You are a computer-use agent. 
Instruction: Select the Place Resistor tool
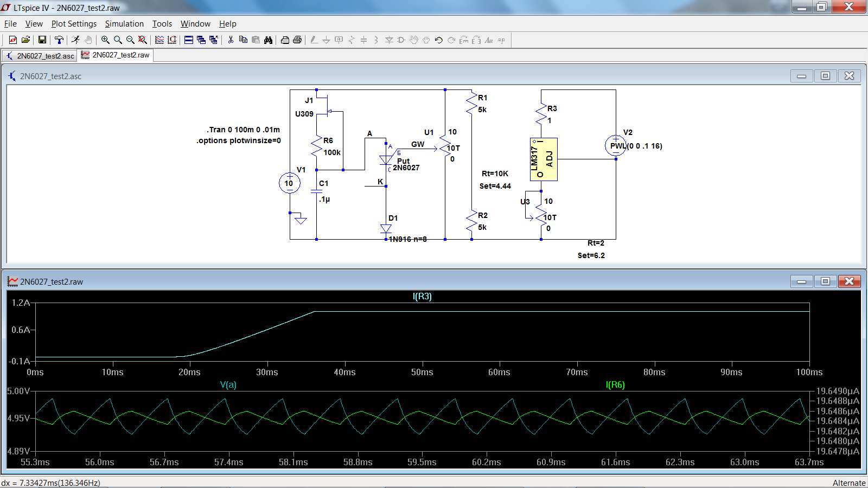coord(351,40)
